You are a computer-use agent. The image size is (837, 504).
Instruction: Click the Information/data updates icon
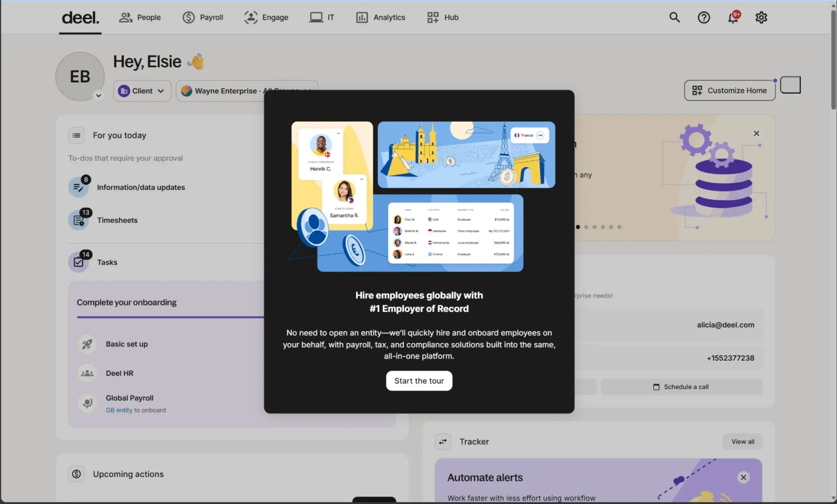pyautogui.click(x=79, y=187)
